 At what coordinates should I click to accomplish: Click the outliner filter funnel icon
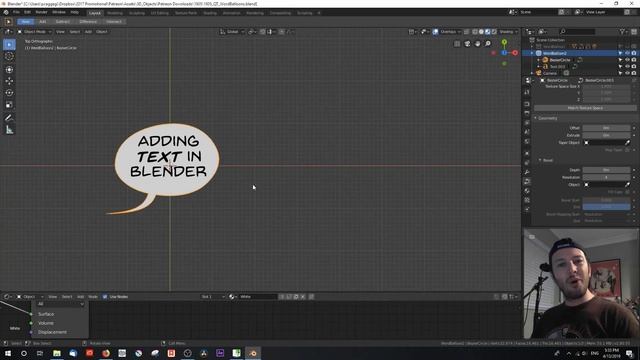[x=622, y=31]
